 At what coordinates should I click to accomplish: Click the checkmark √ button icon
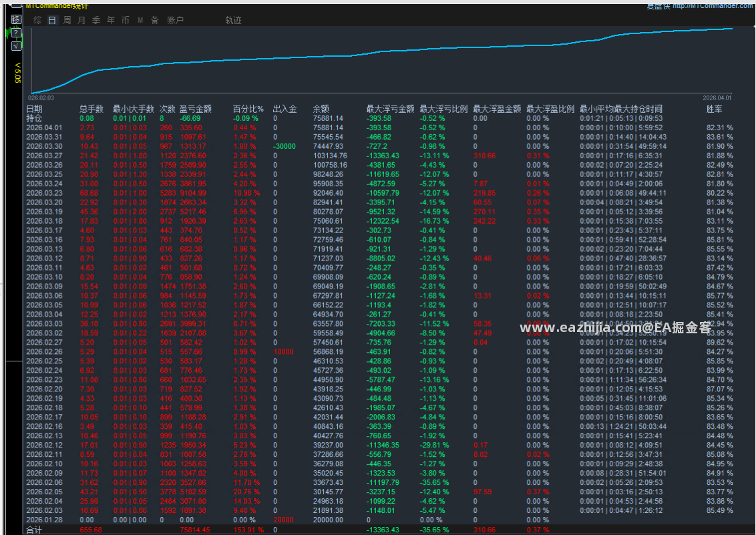tap(16, 46)
